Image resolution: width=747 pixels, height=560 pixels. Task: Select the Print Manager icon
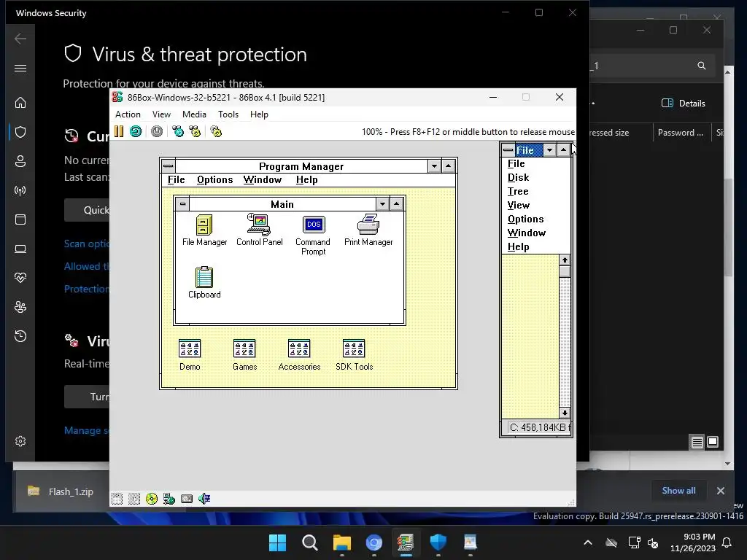pyautogui.click(x=368, y=230)
